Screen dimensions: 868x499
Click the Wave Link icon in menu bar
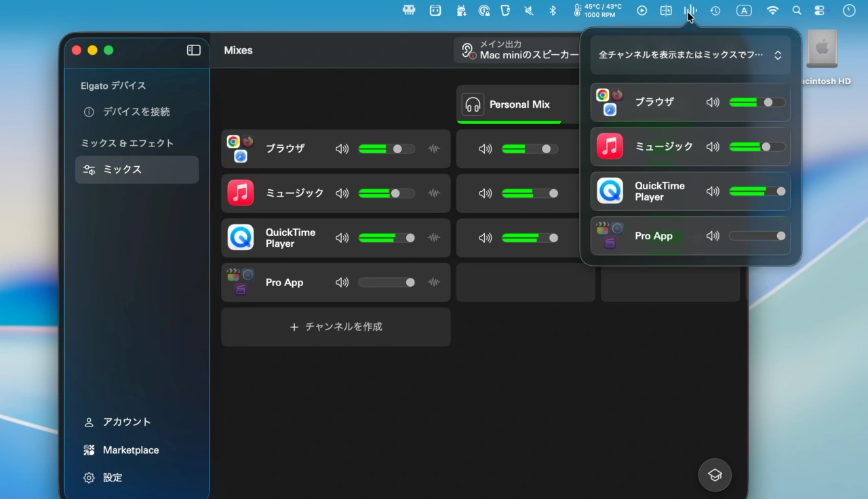pos(690,9)
